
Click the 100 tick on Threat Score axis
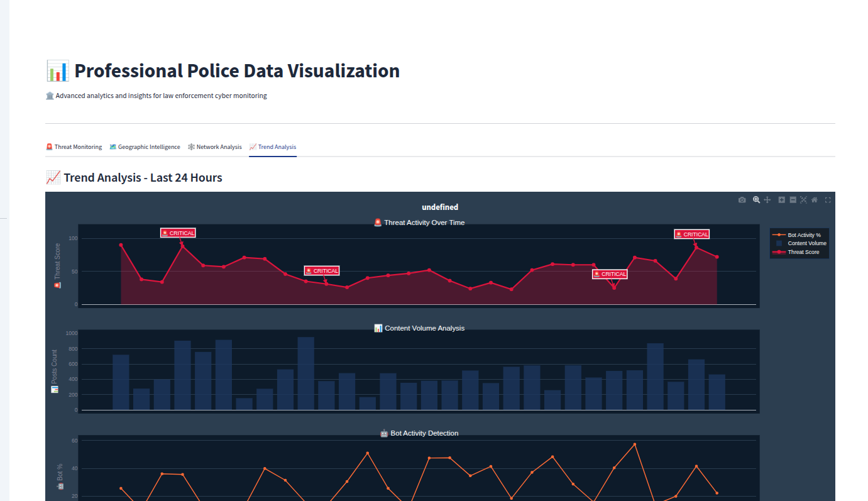(x=73, y=238)
